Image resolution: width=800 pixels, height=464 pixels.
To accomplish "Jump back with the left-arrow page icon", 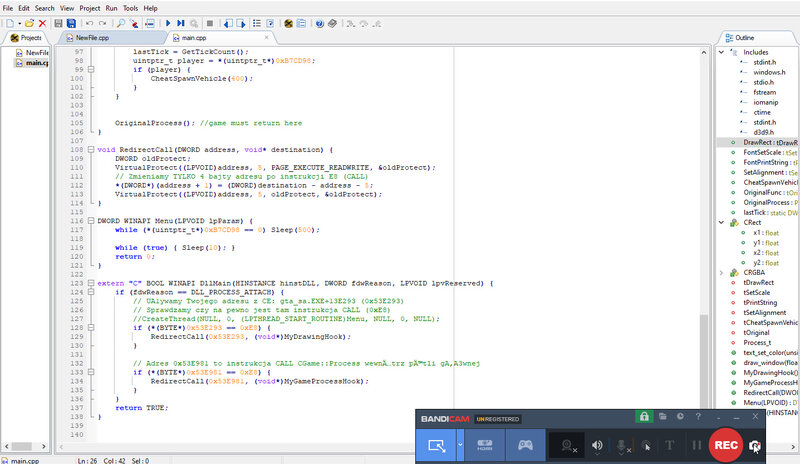I will click(x=228, y=23).
